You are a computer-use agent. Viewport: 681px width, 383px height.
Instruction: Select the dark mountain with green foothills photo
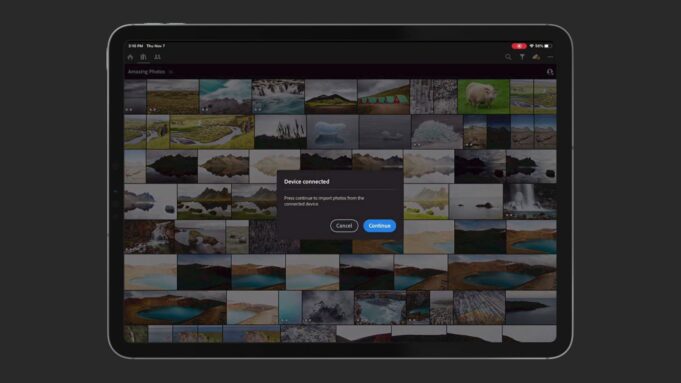click(331, 96)
